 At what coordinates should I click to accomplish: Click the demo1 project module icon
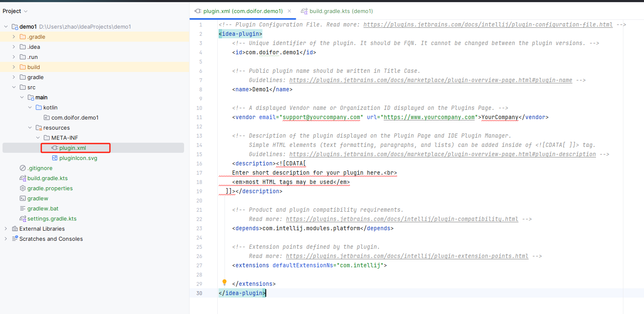[15, 27]
